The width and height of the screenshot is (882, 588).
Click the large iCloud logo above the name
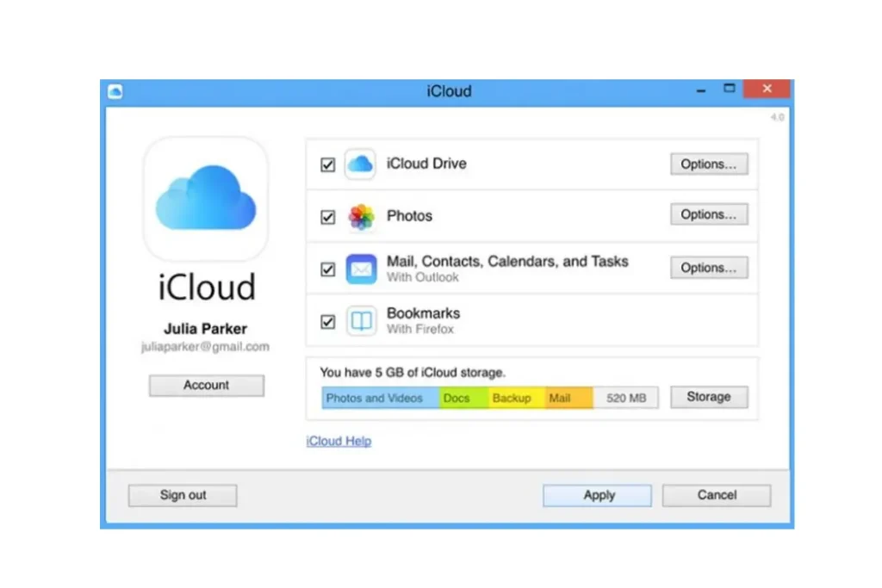coord(206,198)
